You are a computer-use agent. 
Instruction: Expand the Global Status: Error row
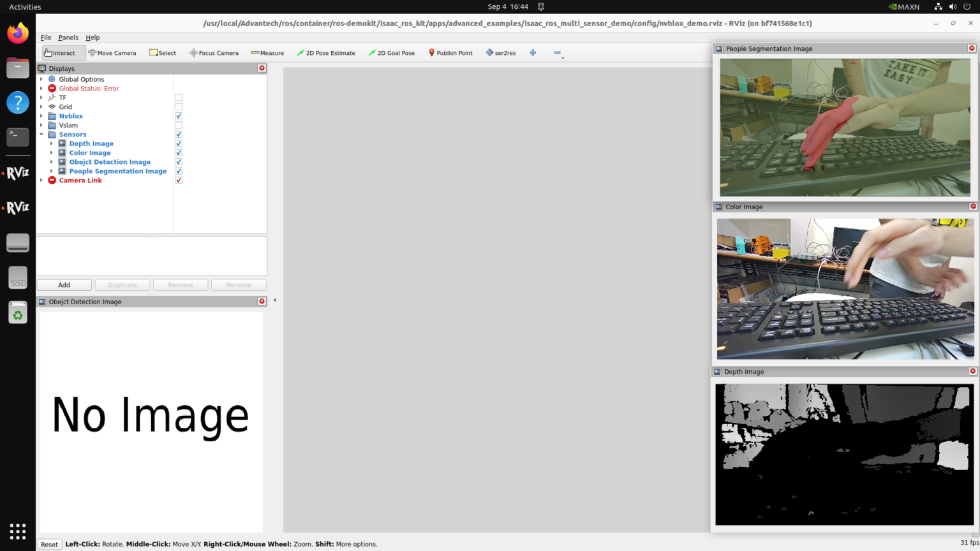pos(41,89)
